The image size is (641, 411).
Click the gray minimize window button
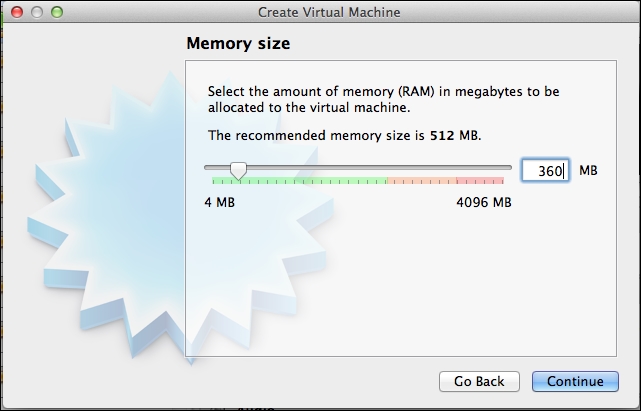(x=37, y=12)
